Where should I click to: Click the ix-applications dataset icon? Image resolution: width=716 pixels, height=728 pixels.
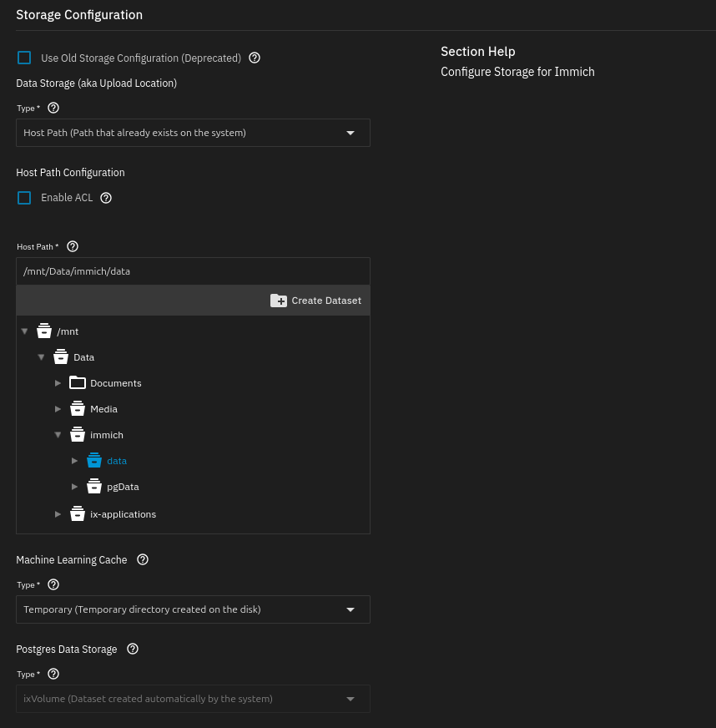pyautogui.click(x=78, y=514)
